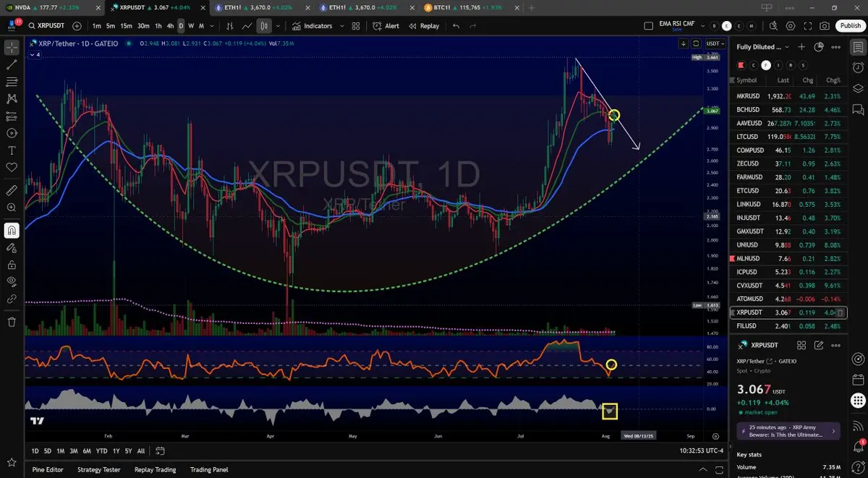Collapse indicator legend with the 4 chevron
This screenshot has height=478, width=868.
tap(35, 54)
